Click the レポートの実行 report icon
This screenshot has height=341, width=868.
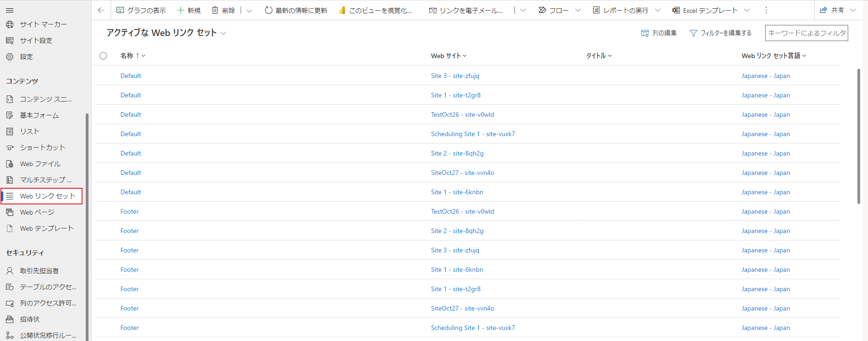click(x=596, y=10)
